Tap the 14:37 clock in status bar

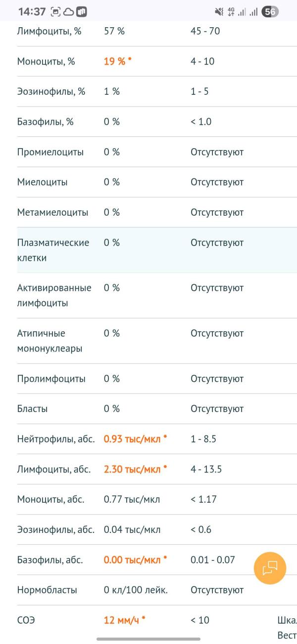(x=32, y=11)
